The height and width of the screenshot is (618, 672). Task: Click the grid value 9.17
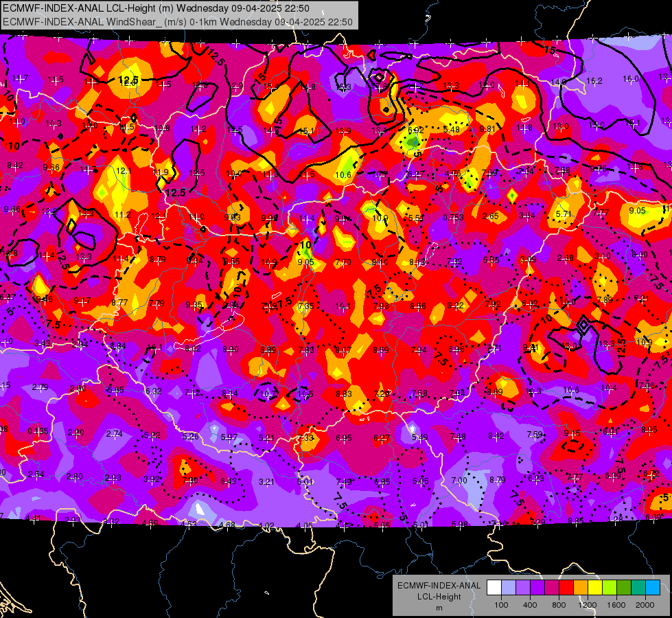pos(82,301)
